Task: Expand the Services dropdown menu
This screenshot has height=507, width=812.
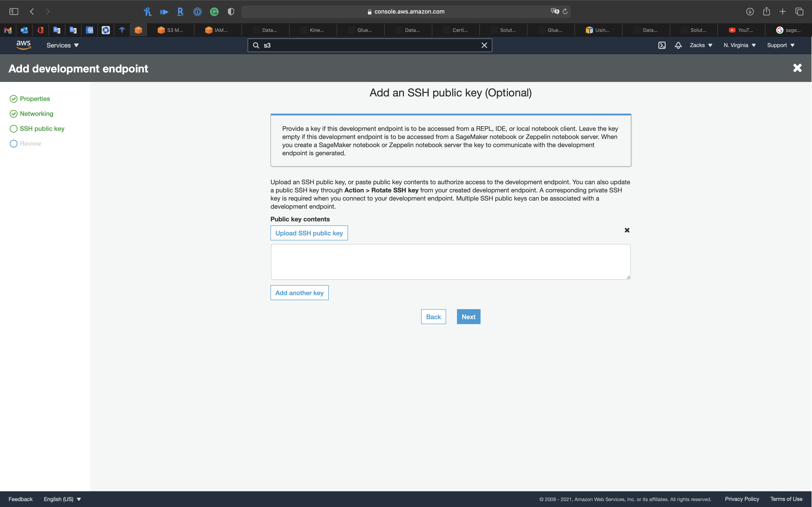Action: tap(62, 45)
